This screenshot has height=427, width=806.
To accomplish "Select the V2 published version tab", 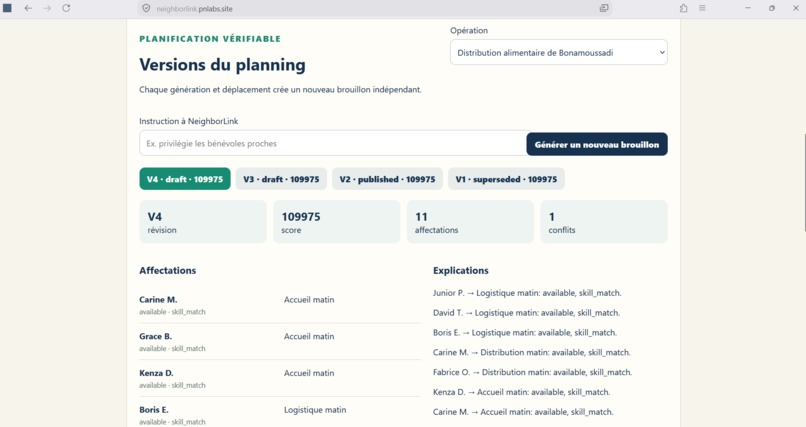I will point(388,179).
